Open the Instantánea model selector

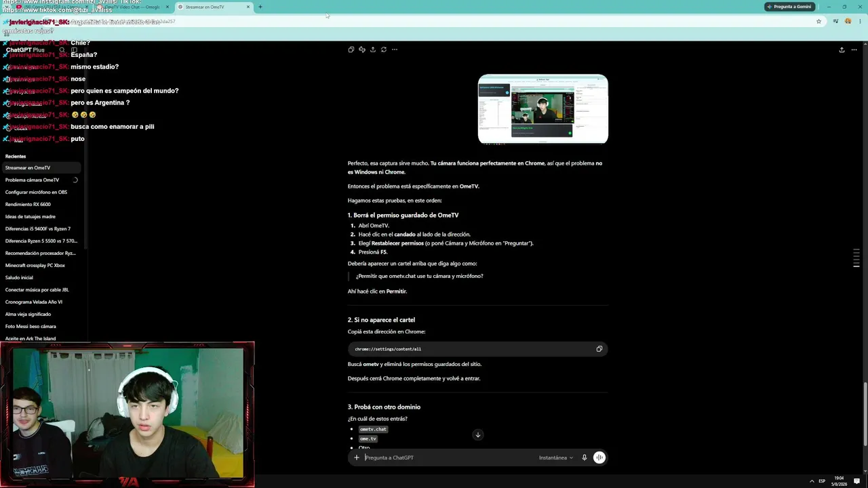pyautogui.click(x=556, y=457)
